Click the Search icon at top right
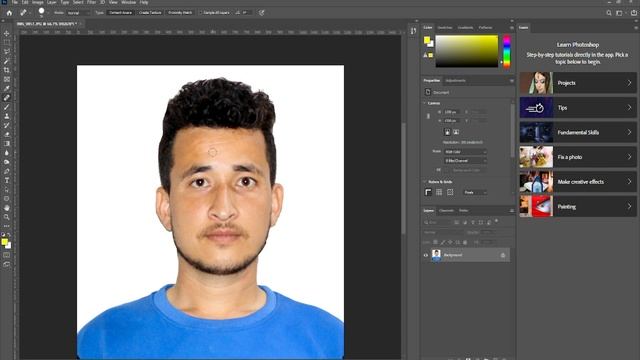 click(609, 13)
